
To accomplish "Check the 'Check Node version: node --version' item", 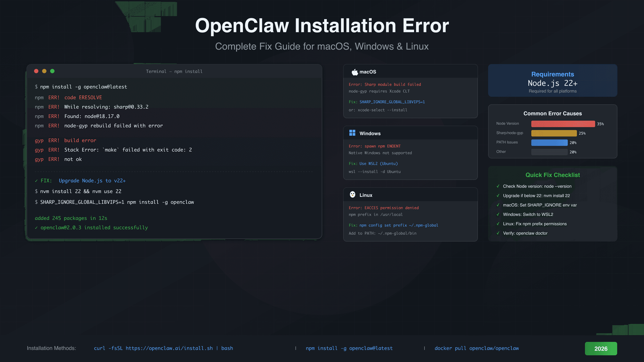I will (x=498, y=186).
